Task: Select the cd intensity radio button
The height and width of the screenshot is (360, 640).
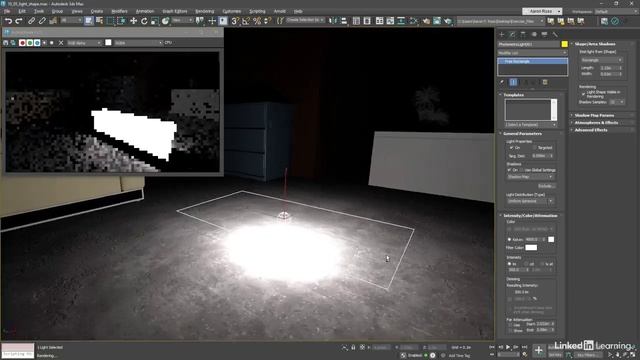Action: tap(526, 264)
